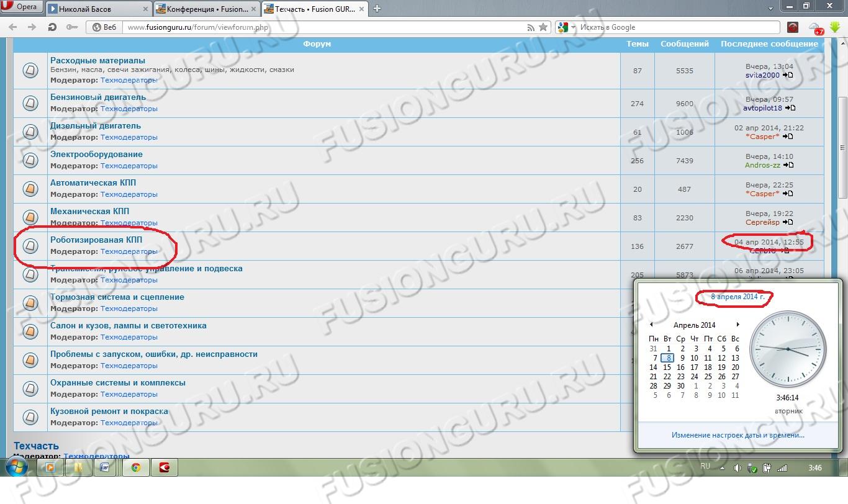Bookmark page with the star icon
848x504 pixels.
544,27
